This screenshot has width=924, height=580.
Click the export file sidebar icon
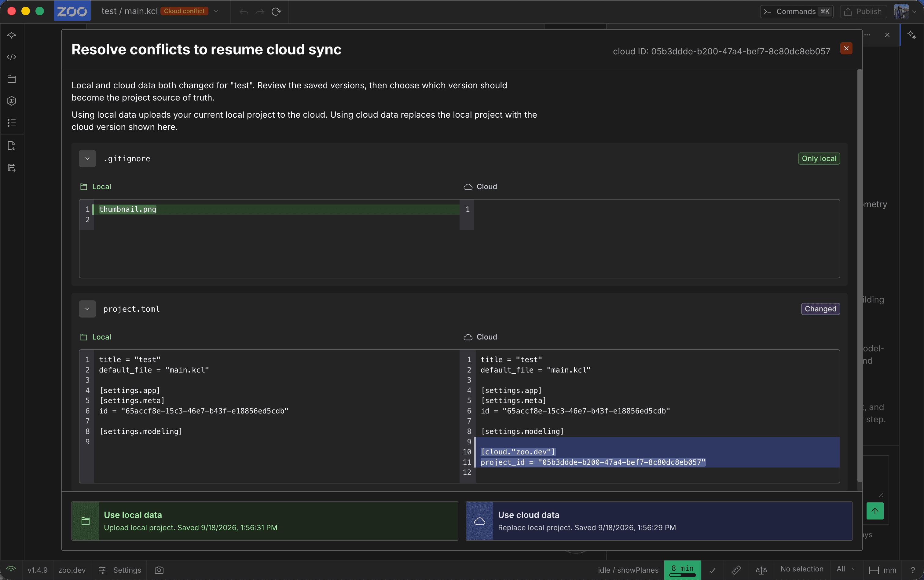[x=12, y=146]
